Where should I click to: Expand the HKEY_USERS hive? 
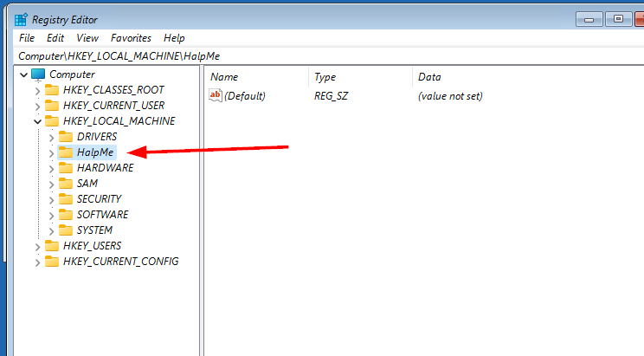click(37, 246)
